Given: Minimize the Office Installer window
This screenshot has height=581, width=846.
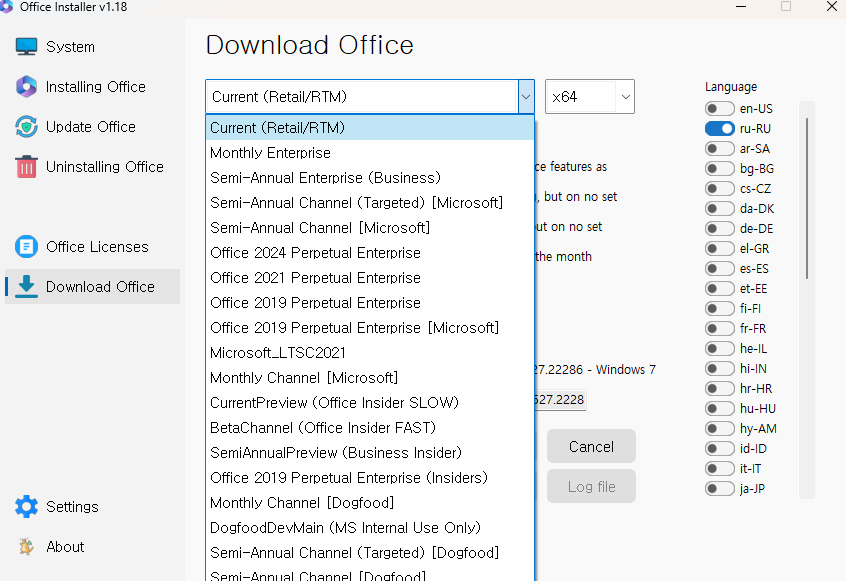Looking at the screenshot, I should click(x=741, y=6).
